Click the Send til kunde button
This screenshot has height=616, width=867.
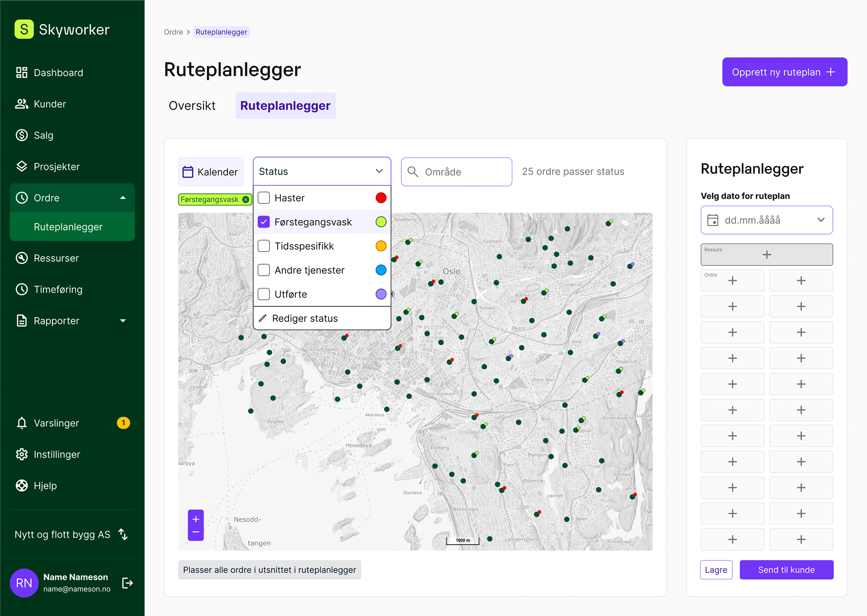pyautogui.click(x=786, y=570)
